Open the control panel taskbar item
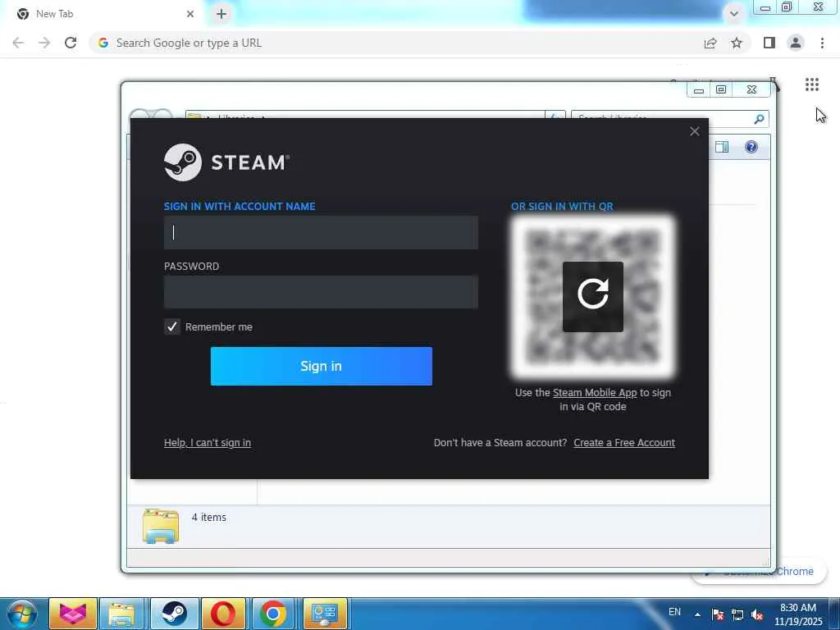The width and height of the screenshot is (840, 630). (324, 614)
